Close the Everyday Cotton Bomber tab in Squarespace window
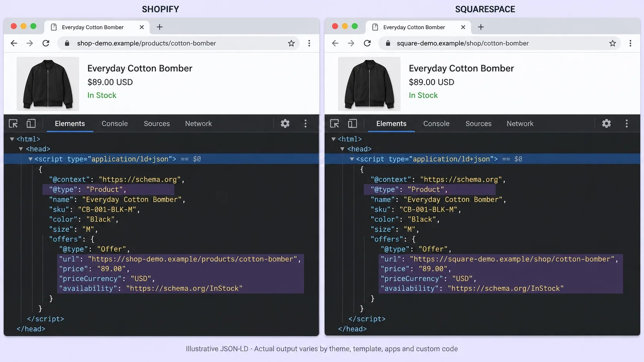 (463, 27)
